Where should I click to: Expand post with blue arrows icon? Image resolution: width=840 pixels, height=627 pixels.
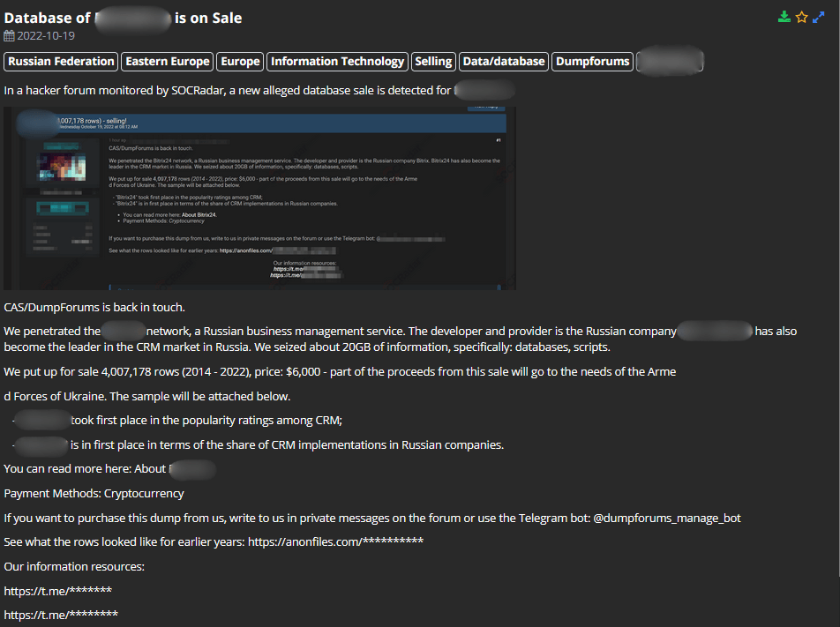(818, 17)
